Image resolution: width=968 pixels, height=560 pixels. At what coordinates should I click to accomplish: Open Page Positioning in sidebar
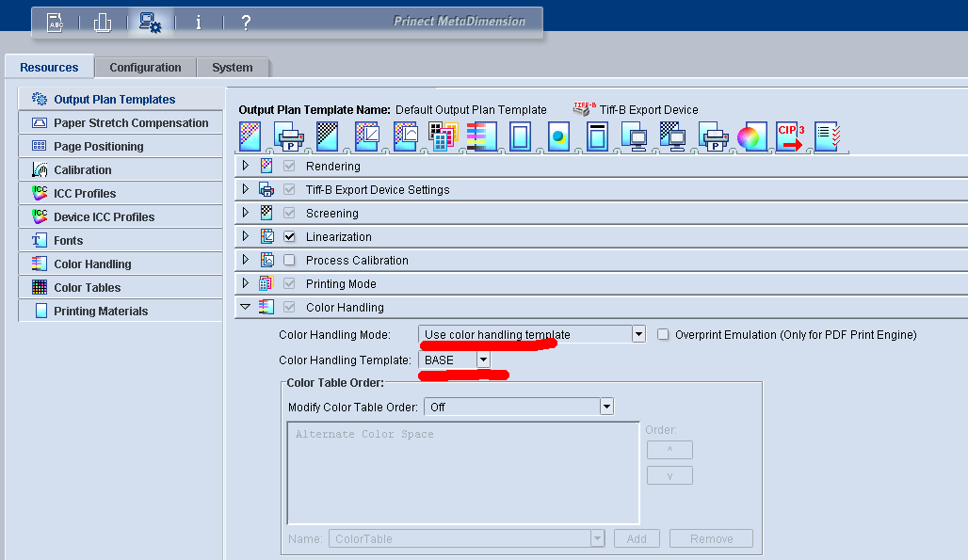121,146
